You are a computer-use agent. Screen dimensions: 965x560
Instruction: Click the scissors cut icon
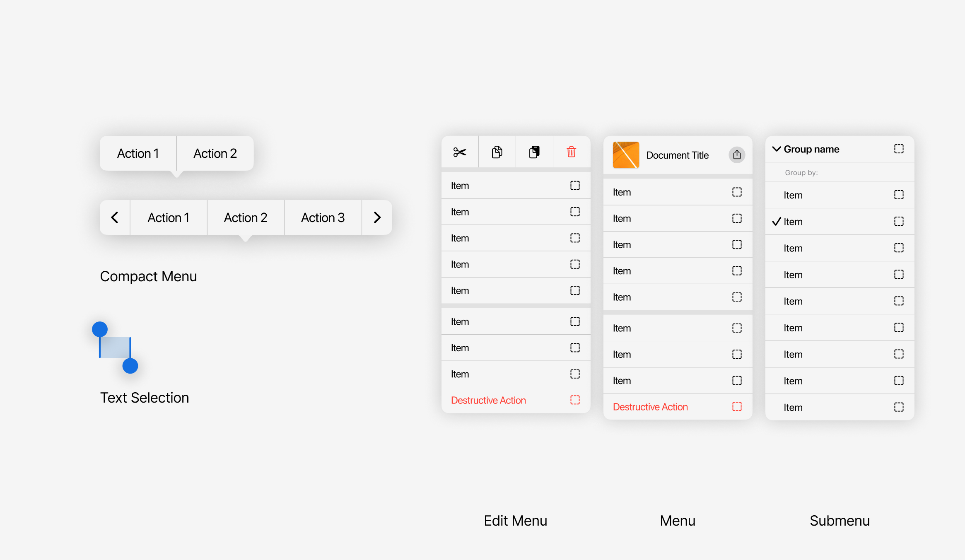460,152
